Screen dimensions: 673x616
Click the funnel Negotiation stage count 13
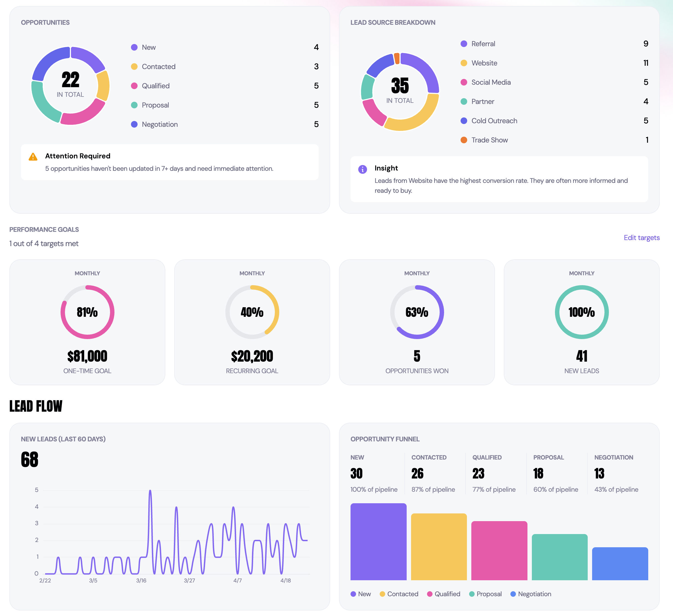[600, 473]
